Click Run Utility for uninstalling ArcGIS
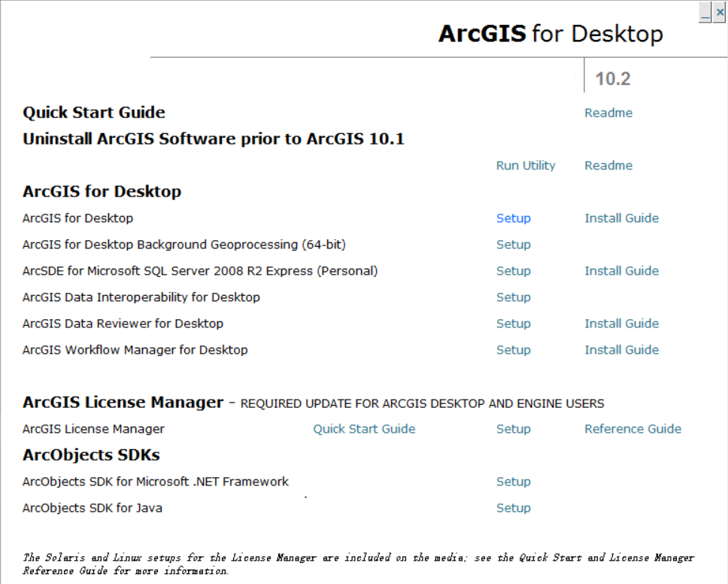The width and height of the screenshot is (728, 584). pyautogui.click(x=526, y=166)
